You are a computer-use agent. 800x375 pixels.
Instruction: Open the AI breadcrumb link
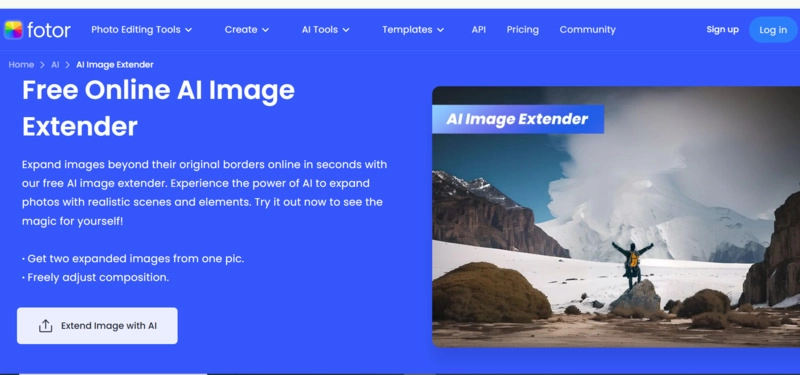point(55,65)
